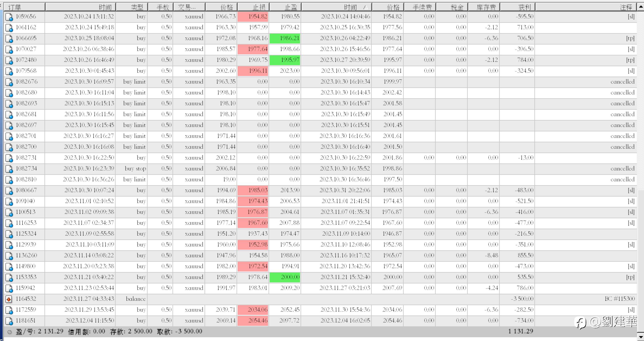The width and height of the screenshot is (644, 341).
Task: Select the BC #115300 balance comment
Action: click(620, 299)
